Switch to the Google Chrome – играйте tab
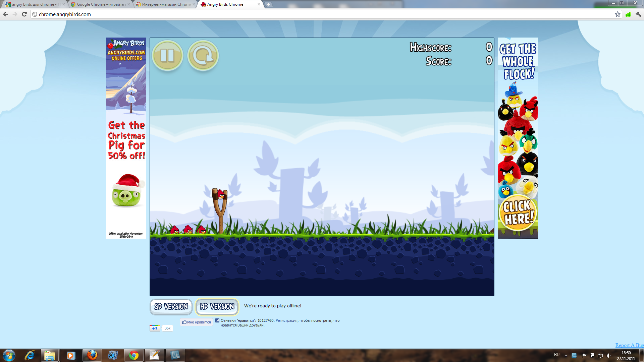The image size is (644, 362). tap(99, 4)
